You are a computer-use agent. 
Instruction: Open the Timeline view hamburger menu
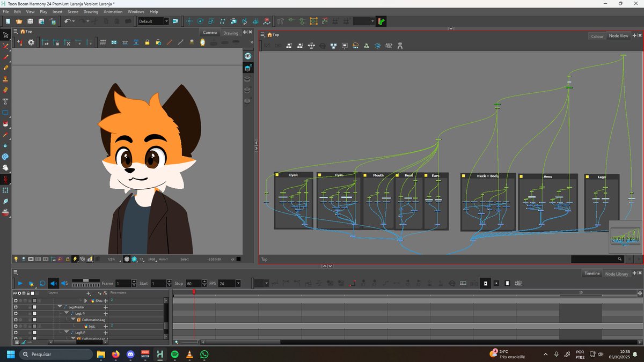[x=16, y=272]
